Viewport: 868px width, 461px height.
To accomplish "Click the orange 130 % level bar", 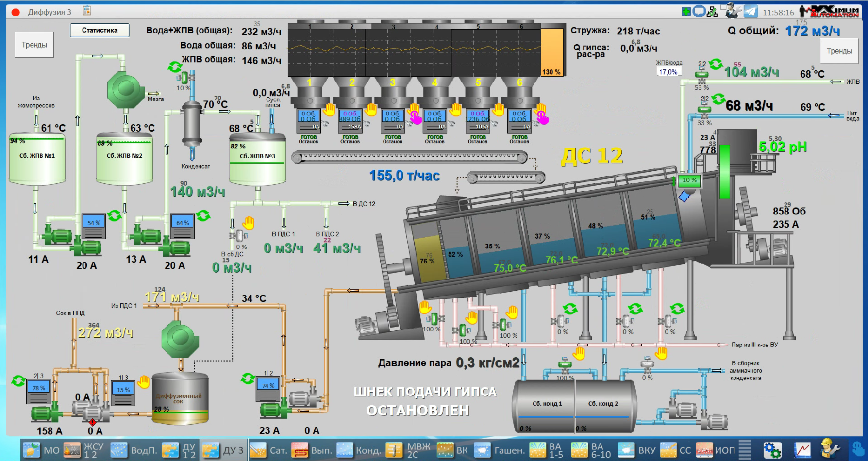I will [x=551, y=52].
